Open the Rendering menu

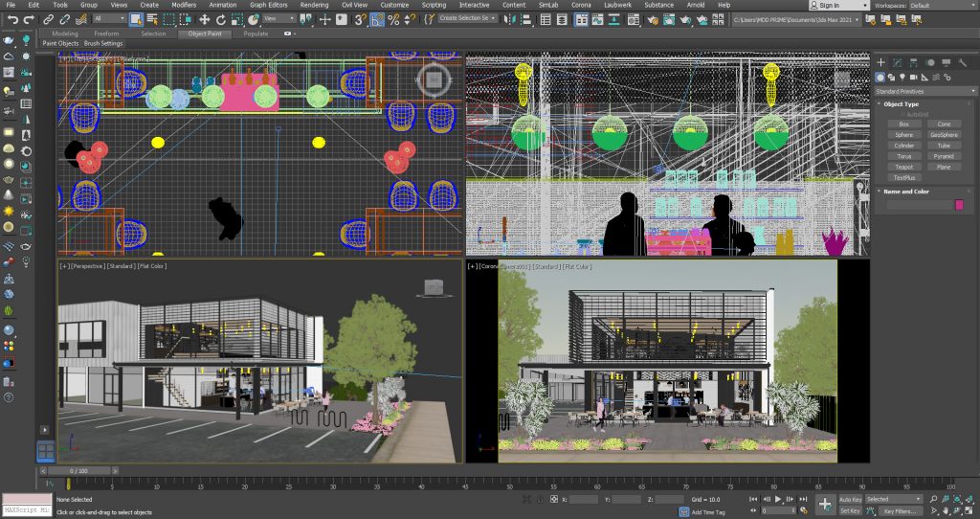click(x=314, y=5)
